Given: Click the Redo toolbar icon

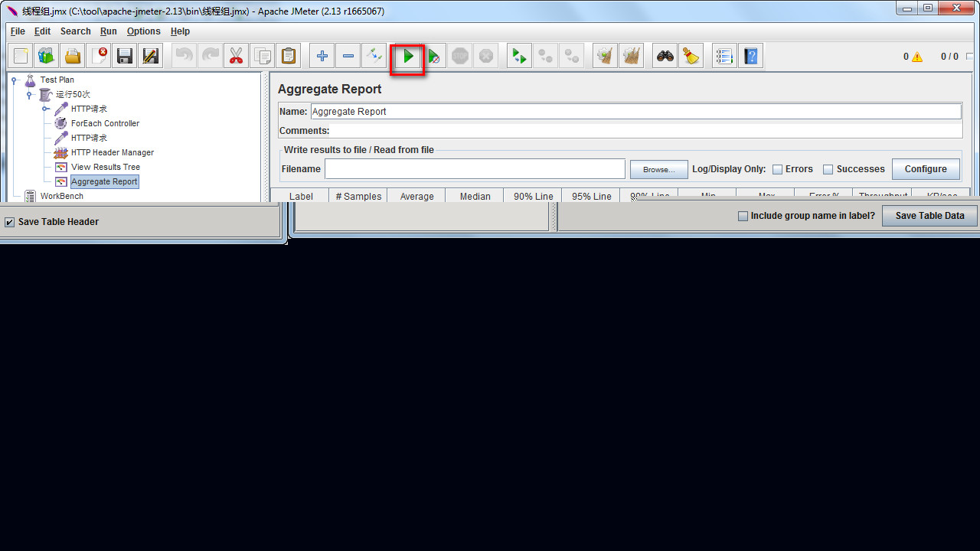Looking at the screenshot, I should (211, 56).
